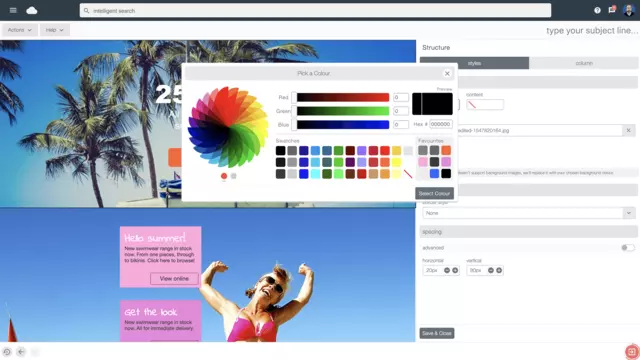
Task: Expand the border style None dropdown
Action: tap(529, 213)
